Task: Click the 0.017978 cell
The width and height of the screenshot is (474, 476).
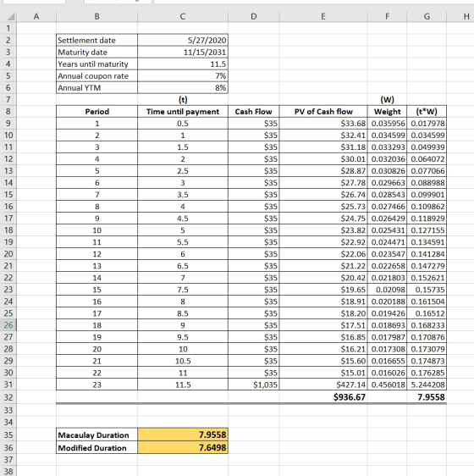Action: click(427, 124)
